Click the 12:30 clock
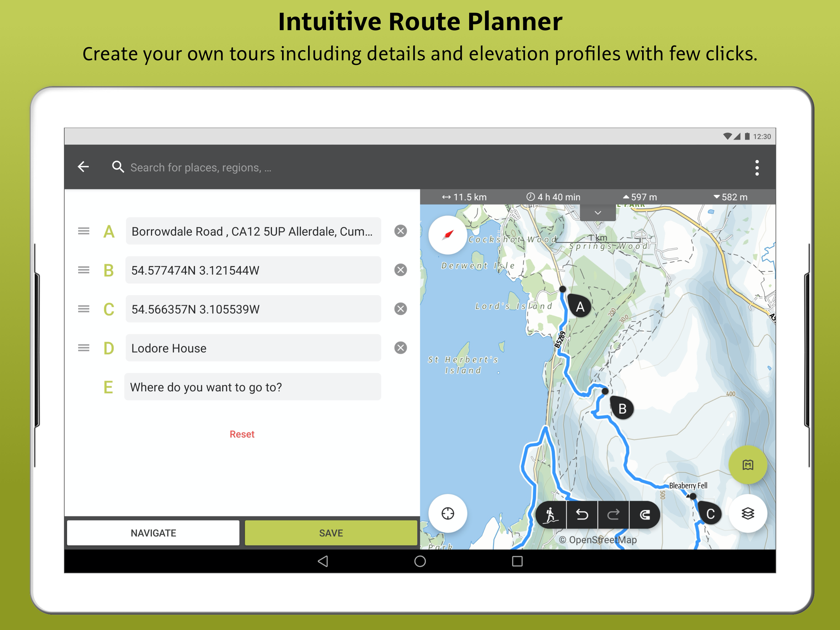Image resolution: width=840 pixels, height=630 pixels. 762,136
